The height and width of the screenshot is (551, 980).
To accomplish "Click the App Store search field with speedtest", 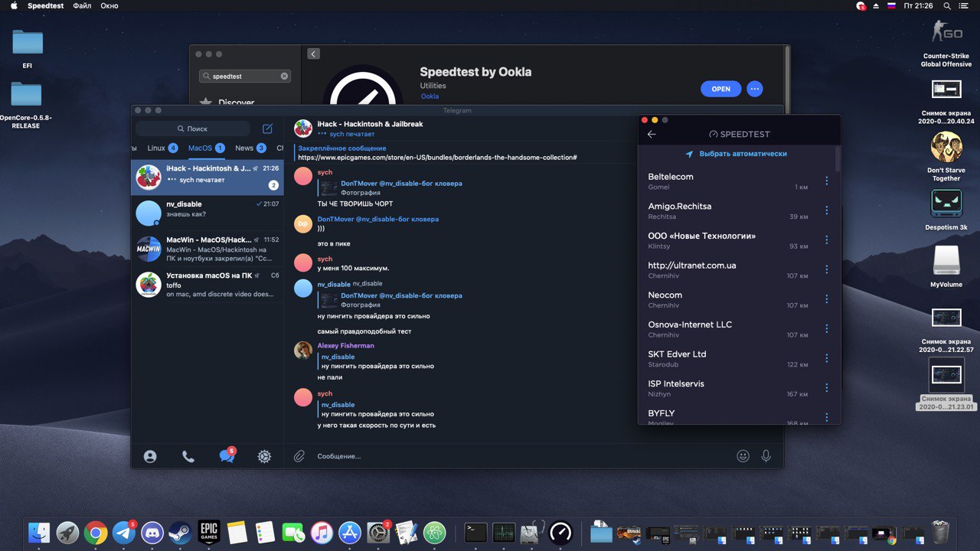I will pyautogui.click(x=245, y=77).
